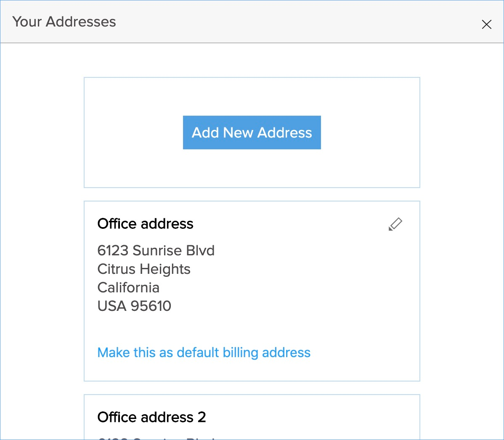Screen dimensions: 504x440
Task: Click the "Sunrise Blvd" street name
Action: coord(173,251)
